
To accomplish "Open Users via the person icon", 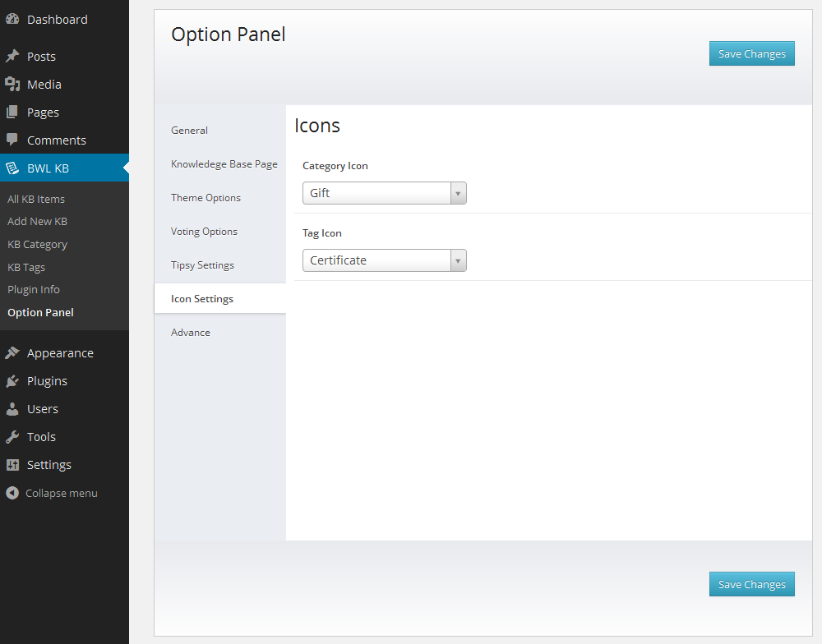I will click(14, 408).
